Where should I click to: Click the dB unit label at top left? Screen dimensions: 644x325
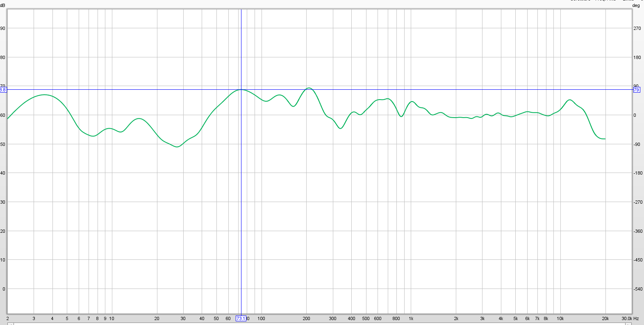coord(3,5)
